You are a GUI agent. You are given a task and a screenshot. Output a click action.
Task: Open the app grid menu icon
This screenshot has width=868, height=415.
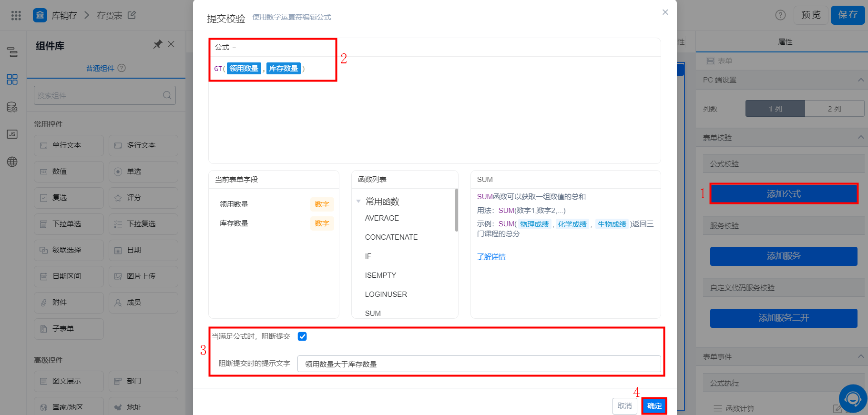click(16, 15)
